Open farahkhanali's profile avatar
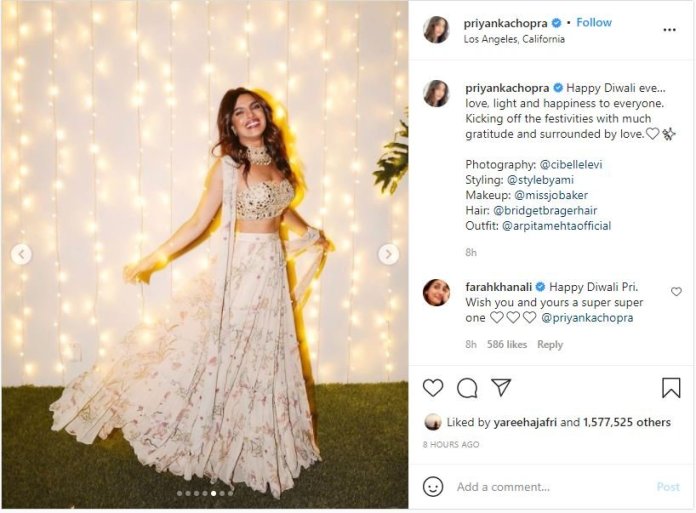This screenshot has height=513, width=696. point(436,292)
